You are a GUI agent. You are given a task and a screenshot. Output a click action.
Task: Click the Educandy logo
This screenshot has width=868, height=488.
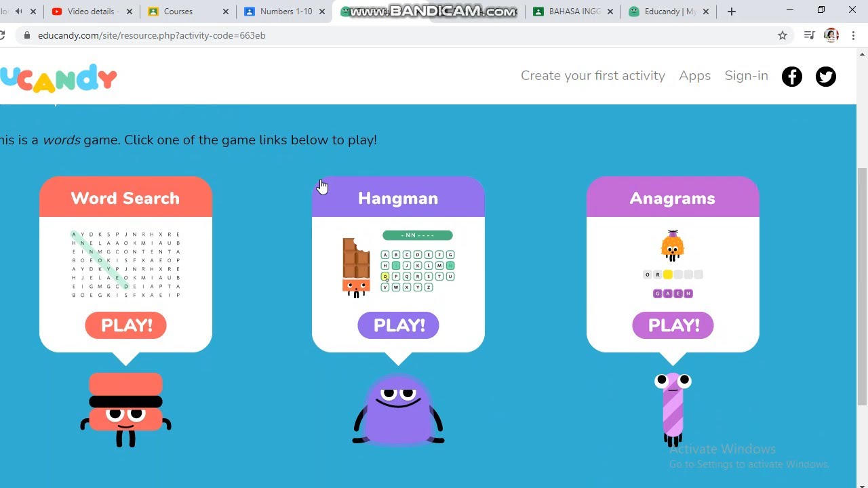(58, 78)
